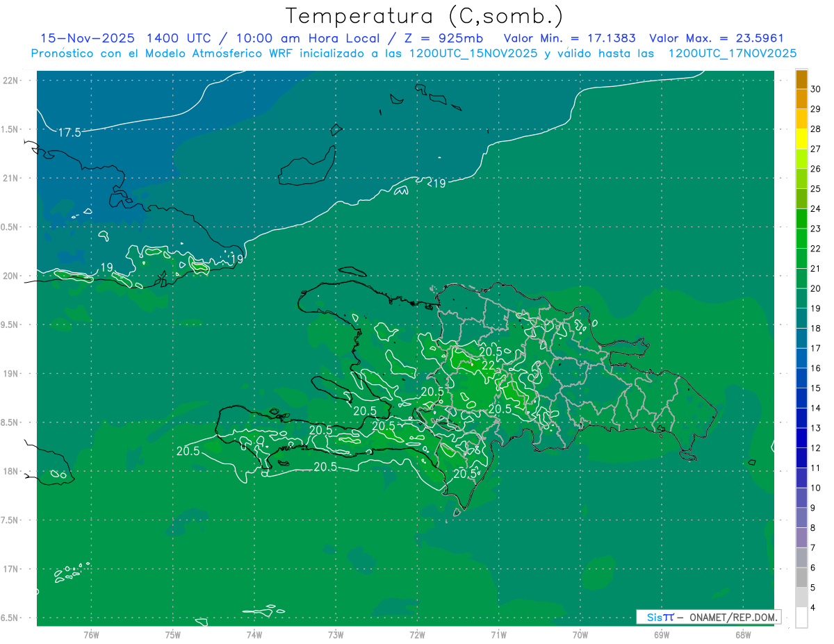Click the 22 contour label on the island
Image resolution: width=834 pixels, height=644 pixels.
pyautogui.click(x=488, y=365)
